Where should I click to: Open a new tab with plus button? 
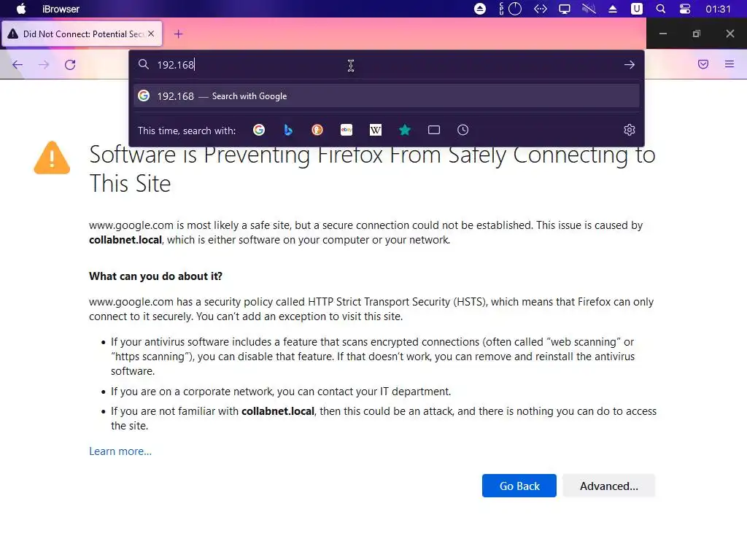coord(178,34)
